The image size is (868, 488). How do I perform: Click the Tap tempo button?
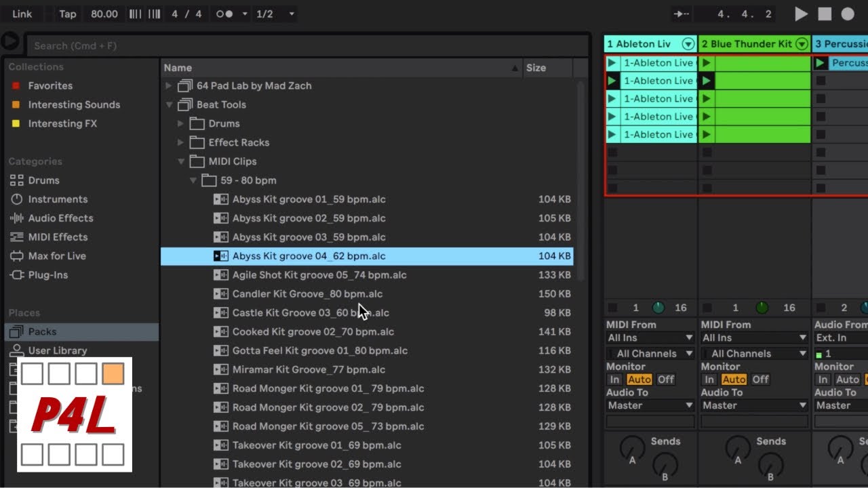point(67,14)
